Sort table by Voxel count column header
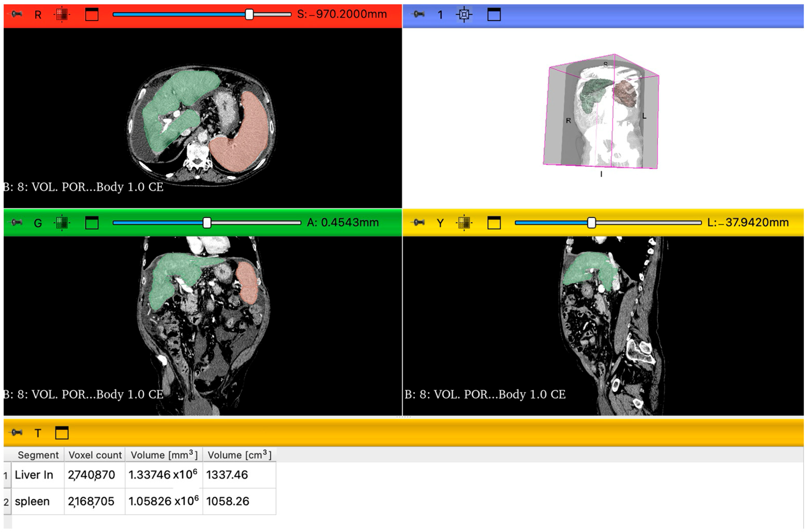This screenshot has width=808, height=532. 95,455
